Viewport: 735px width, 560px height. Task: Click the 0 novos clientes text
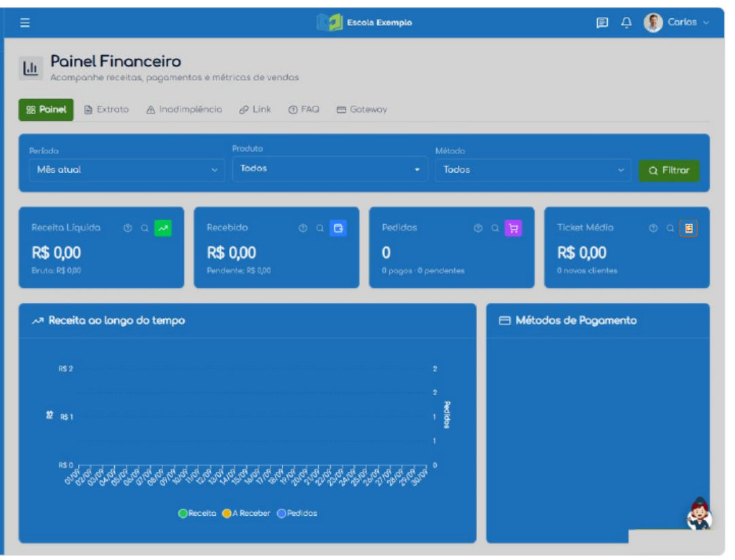(x=587, y=271)
